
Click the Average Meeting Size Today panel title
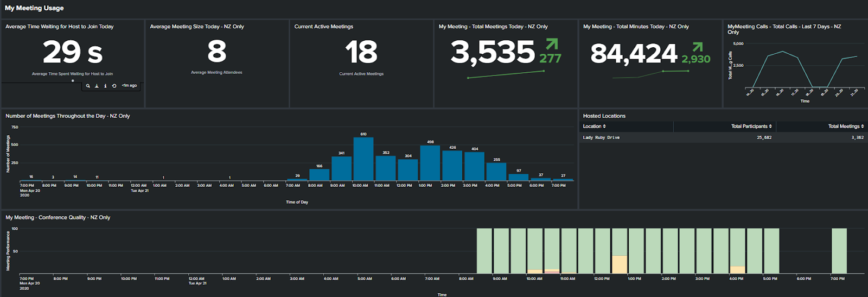(197, 27)
